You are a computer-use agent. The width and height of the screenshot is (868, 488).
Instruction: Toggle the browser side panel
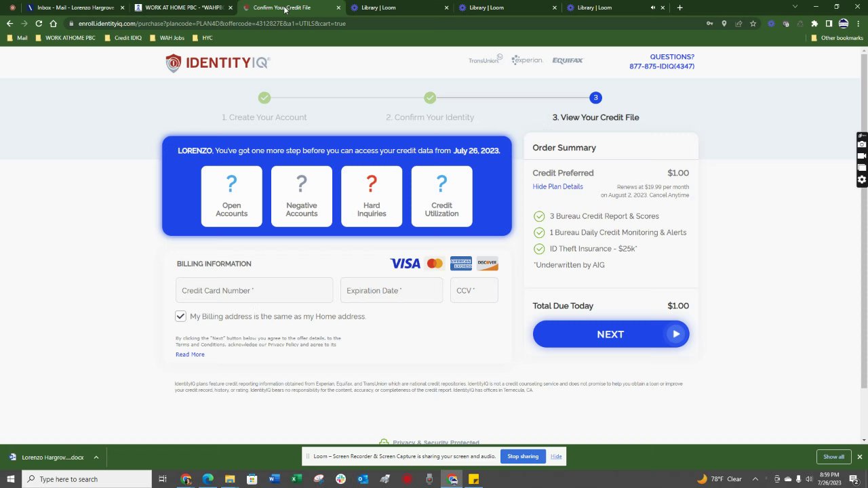tap(829, 24)
